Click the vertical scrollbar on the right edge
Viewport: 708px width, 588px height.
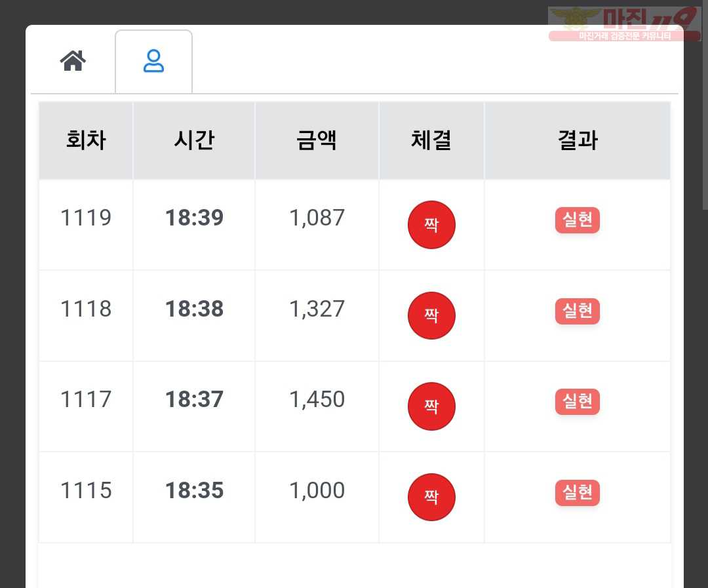[705, 105]
